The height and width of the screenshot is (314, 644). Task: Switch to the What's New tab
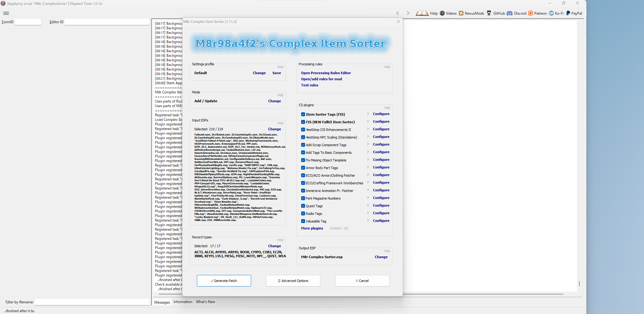click(x=205, y=302)
